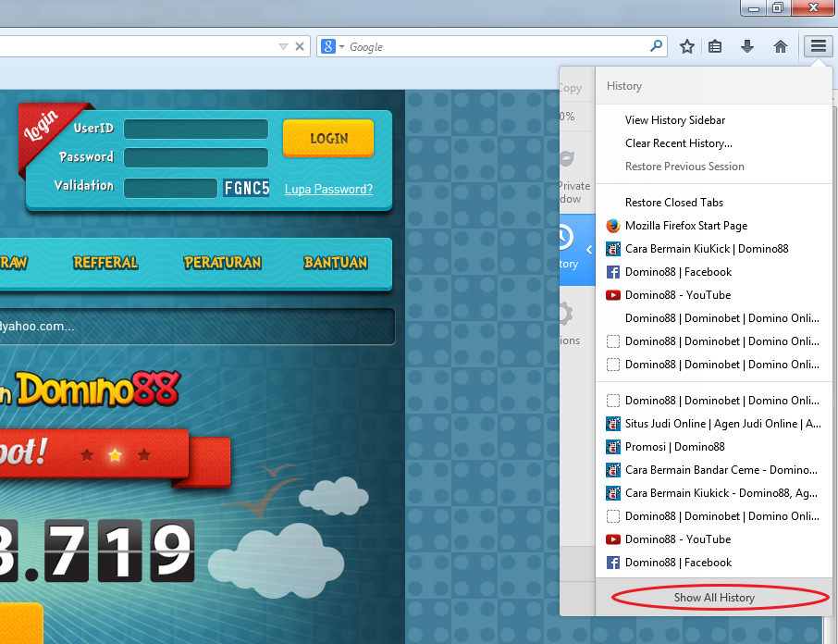Open the REFFERAL menu tab
Image resolution: width=838 pixels, height=644 pixels.
pyautogui.click(x=105, y=263)
